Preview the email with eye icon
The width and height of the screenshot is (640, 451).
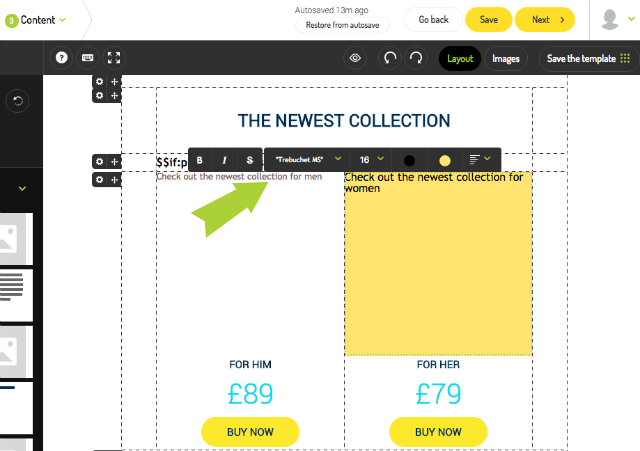(355, 58)
